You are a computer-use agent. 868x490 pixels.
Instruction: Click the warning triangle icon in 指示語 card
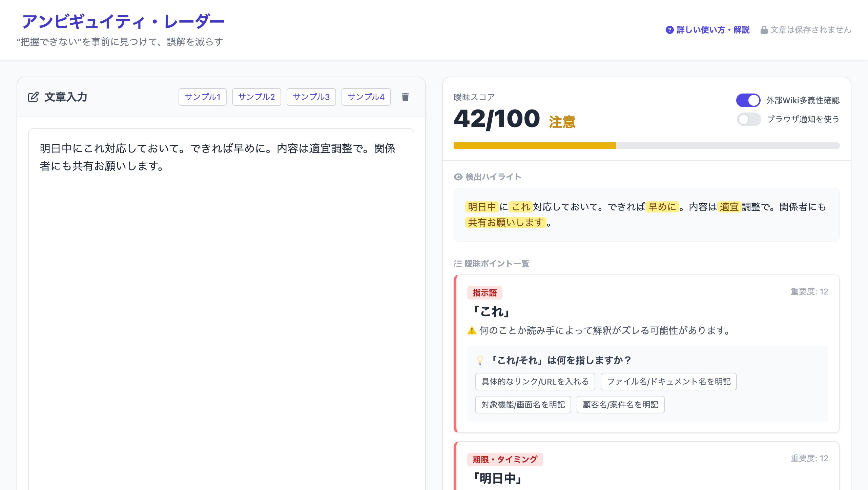tap(472, 330)
